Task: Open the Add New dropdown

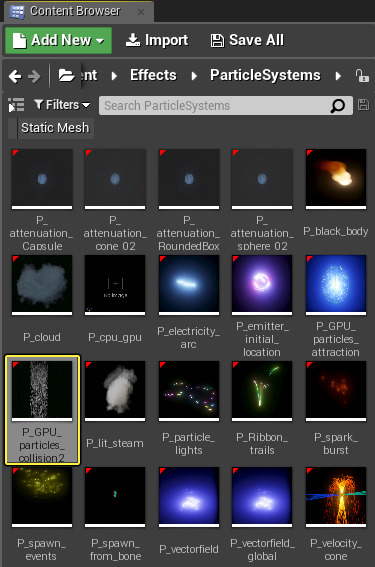Action: point(58,40)
